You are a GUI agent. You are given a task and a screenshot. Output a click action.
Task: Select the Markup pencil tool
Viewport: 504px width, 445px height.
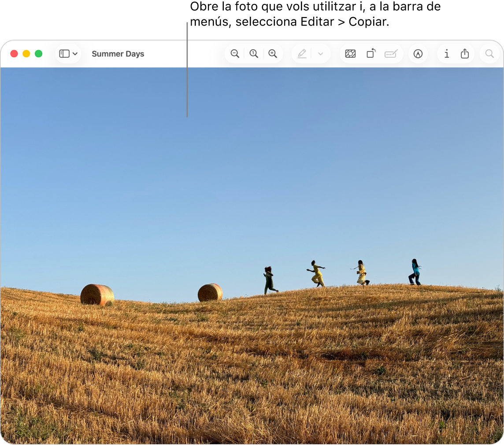click(302, 54)
